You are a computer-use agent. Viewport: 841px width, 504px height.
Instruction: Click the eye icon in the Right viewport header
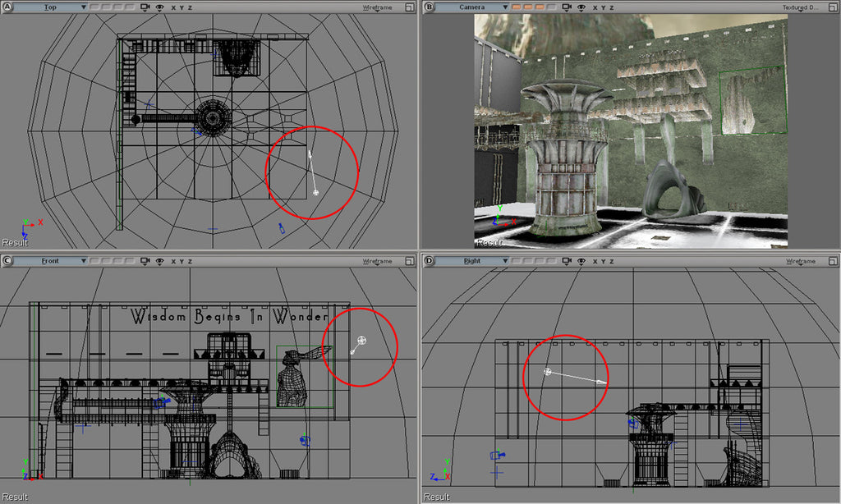coord(581,260)
